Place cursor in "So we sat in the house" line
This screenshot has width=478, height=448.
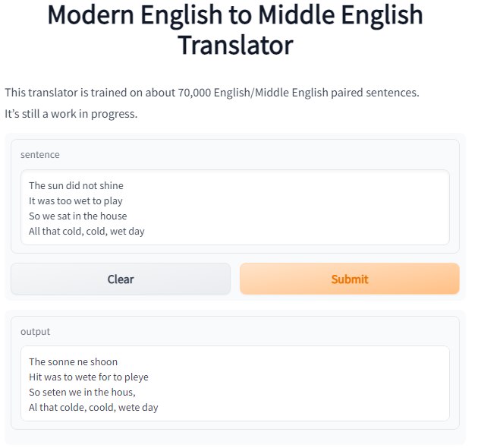[77, 216]
